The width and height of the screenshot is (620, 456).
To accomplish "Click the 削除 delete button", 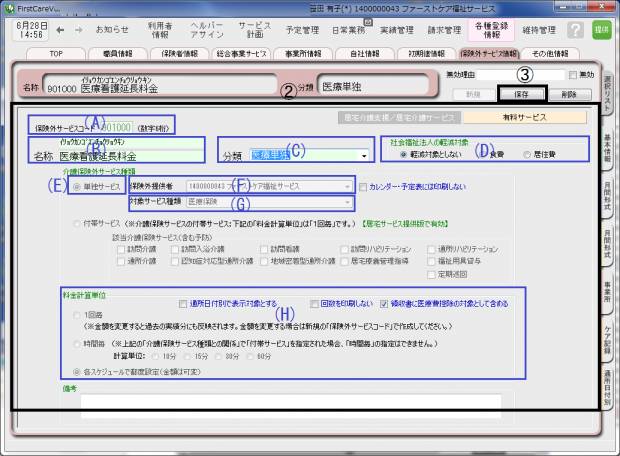I will pos(567,93).
